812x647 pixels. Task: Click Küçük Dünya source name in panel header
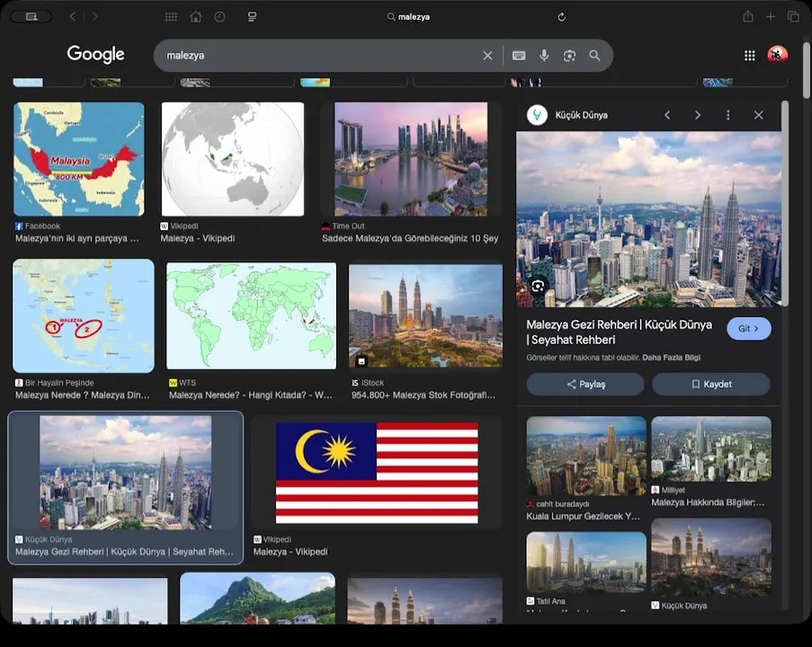581,115
